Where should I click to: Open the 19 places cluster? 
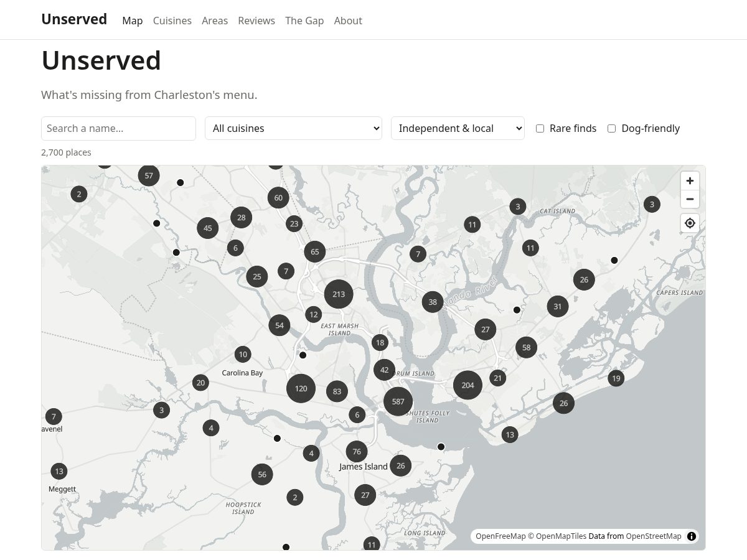(616, 378)
